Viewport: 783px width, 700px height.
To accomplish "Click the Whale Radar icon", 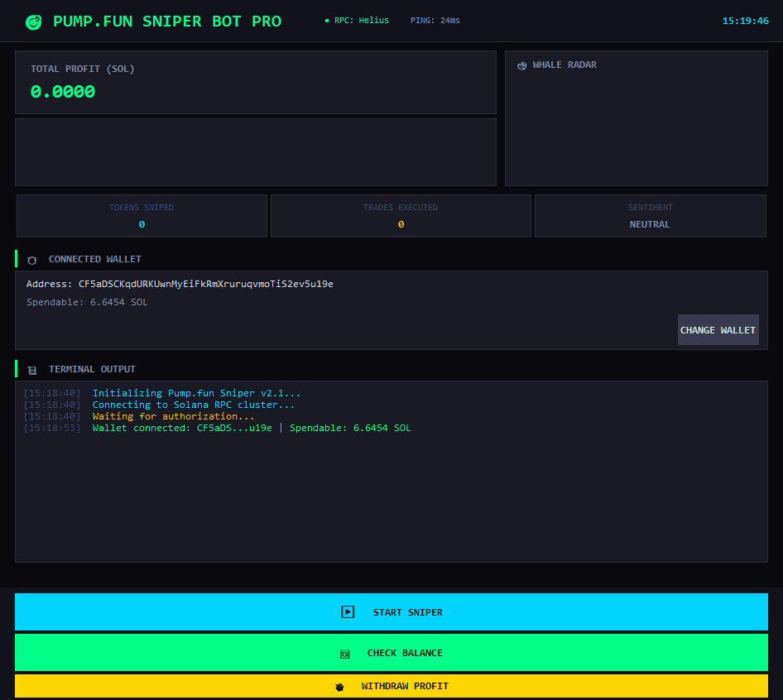I will [x=521, y=65].
